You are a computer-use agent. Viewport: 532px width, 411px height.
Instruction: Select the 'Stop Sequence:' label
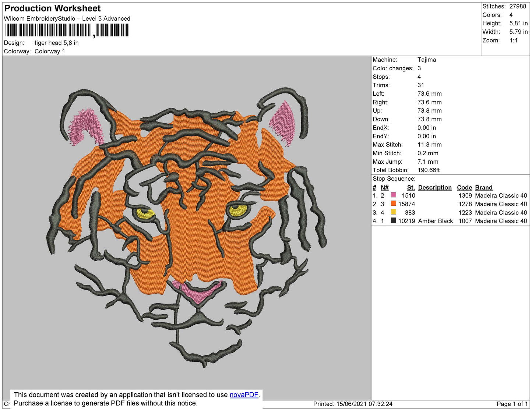coord(394,178)
